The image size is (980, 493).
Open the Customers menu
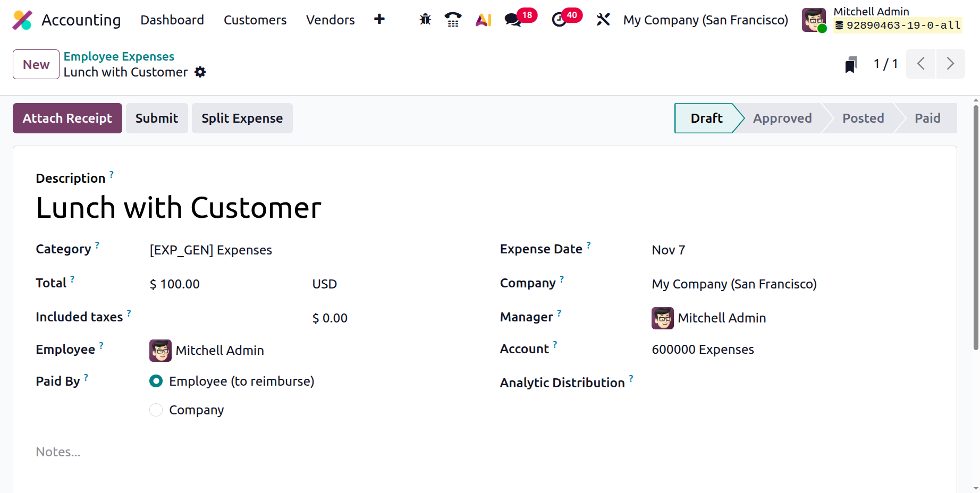tap(255, 20)
